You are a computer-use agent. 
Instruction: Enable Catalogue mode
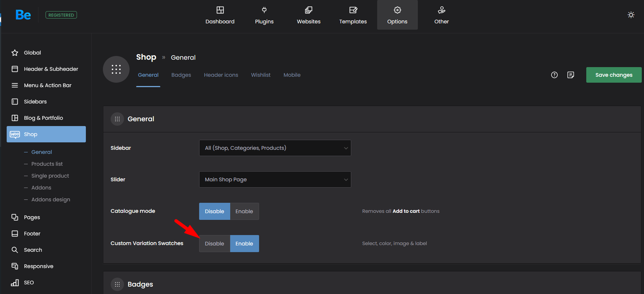pos(244,211)
